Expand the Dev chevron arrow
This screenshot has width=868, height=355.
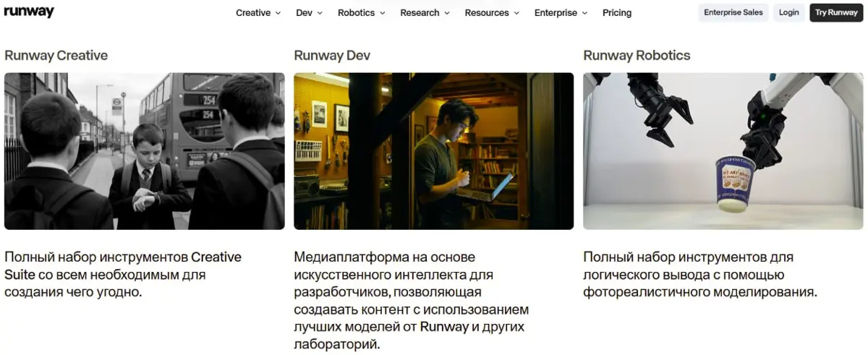coord(320,13)
